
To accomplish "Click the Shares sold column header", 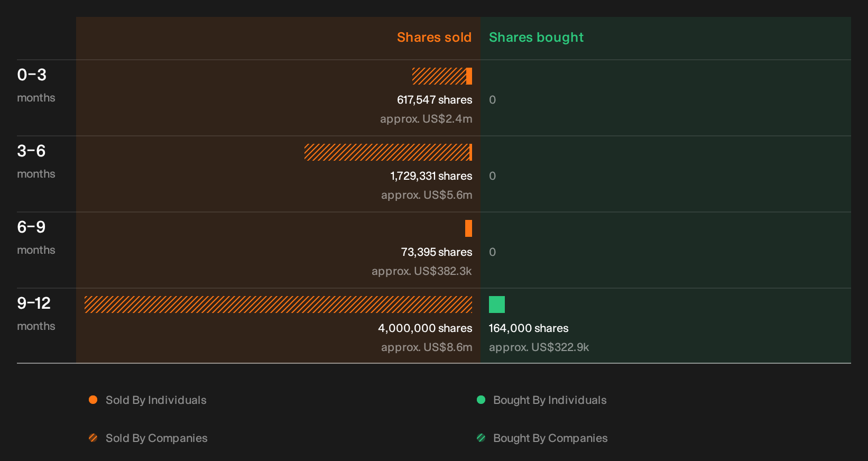I will pyautogui.click(x=434, y=38).
